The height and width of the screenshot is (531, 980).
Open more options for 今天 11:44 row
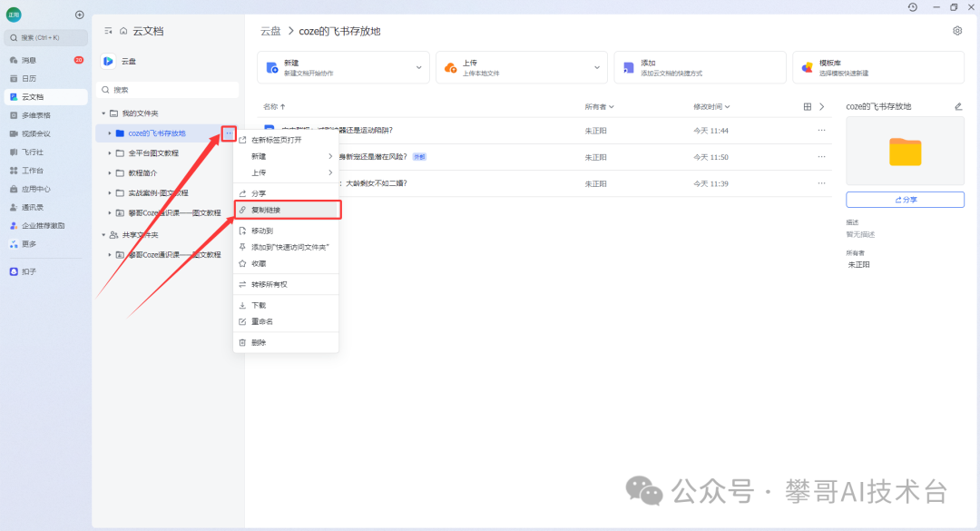(821, 130)
